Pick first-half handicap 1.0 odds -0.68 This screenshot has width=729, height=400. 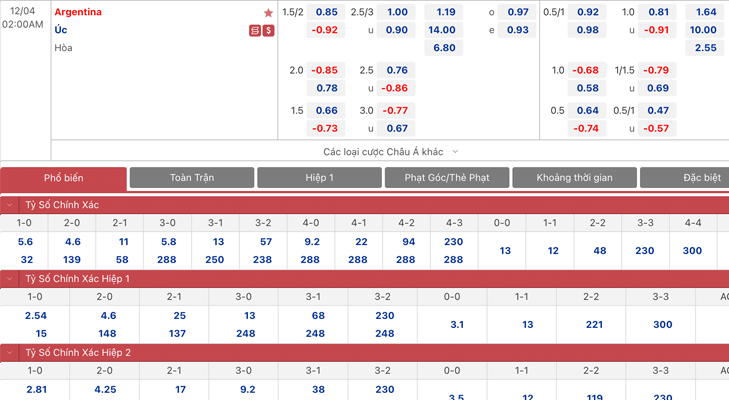coord(587,70)
